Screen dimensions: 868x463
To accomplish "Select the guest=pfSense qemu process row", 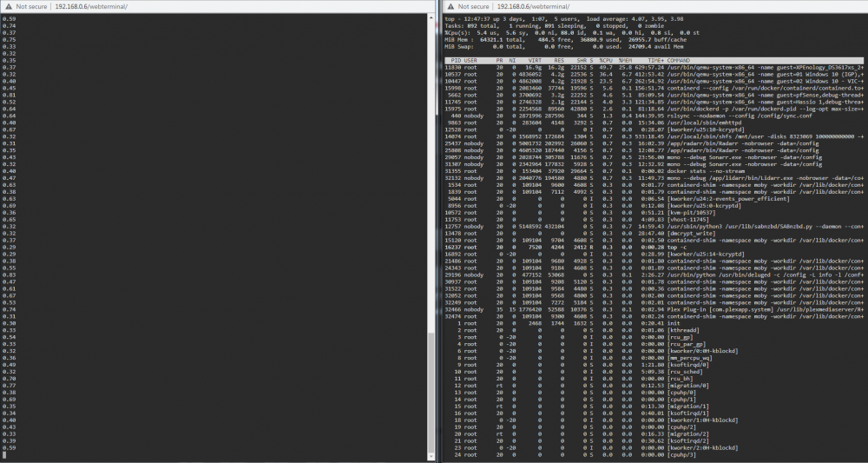I will (654, 95).
